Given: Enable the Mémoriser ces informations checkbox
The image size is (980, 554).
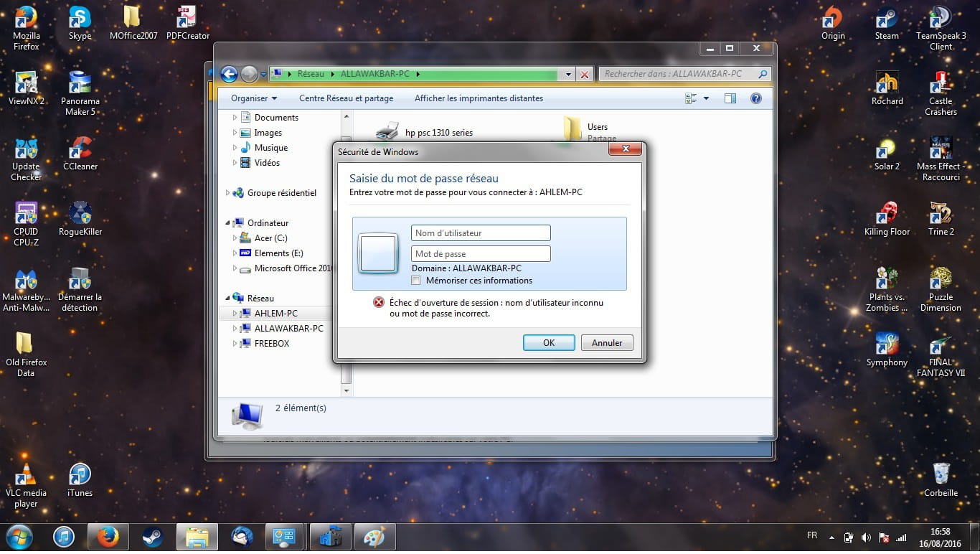Looking at the screenshot, I should [416, 281].
